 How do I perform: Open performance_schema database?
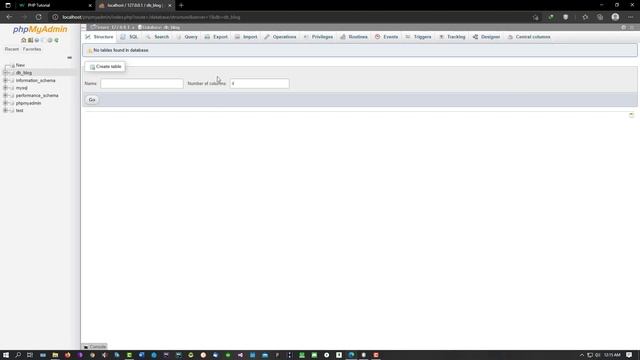(x=37, y=96)
